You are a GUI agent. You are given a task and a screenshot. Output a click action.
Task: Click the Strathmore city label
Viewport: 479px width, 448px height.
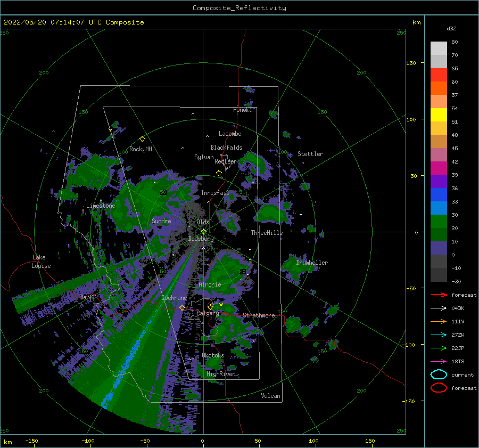pos(259,315)
